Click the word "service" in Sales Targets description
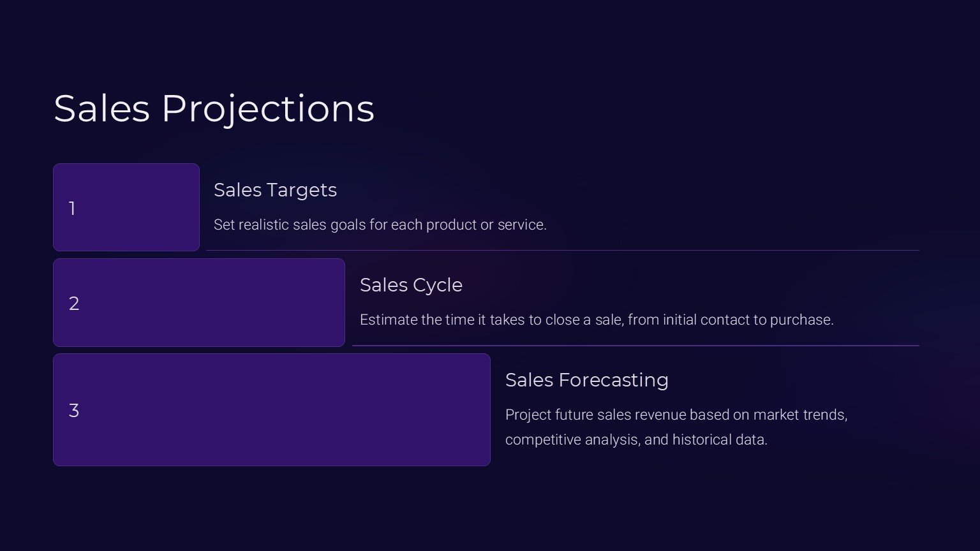 click(x=521, y=225)
